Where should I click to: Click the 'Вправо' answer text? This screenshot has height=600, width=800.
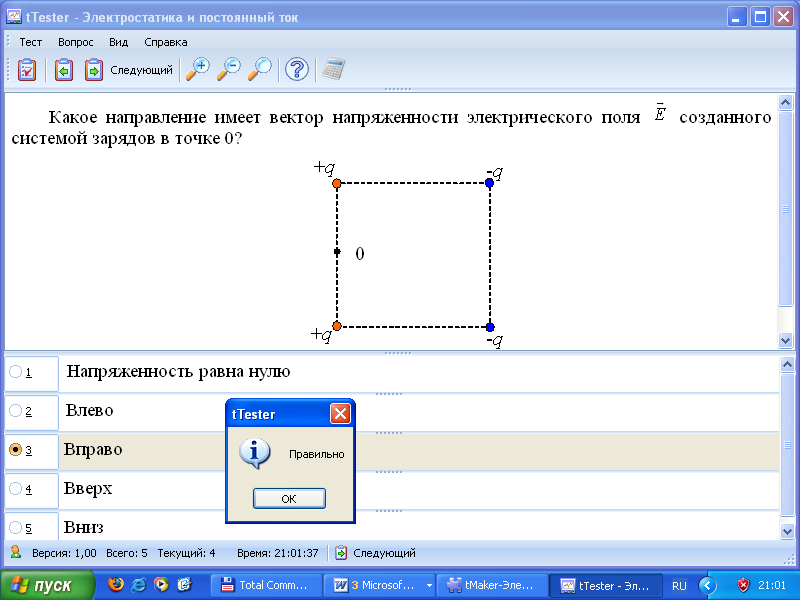(x=93, y=449)
